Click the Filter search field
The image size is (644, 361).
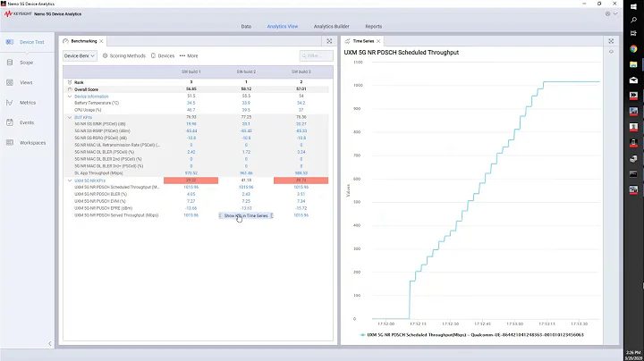317,55
